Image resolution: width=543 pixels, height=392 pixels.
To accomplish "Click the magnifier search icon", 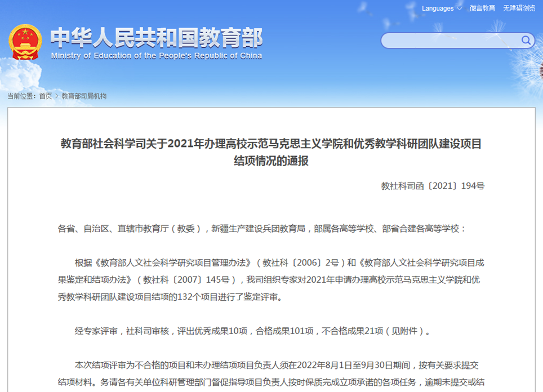I will coord(526,40).
